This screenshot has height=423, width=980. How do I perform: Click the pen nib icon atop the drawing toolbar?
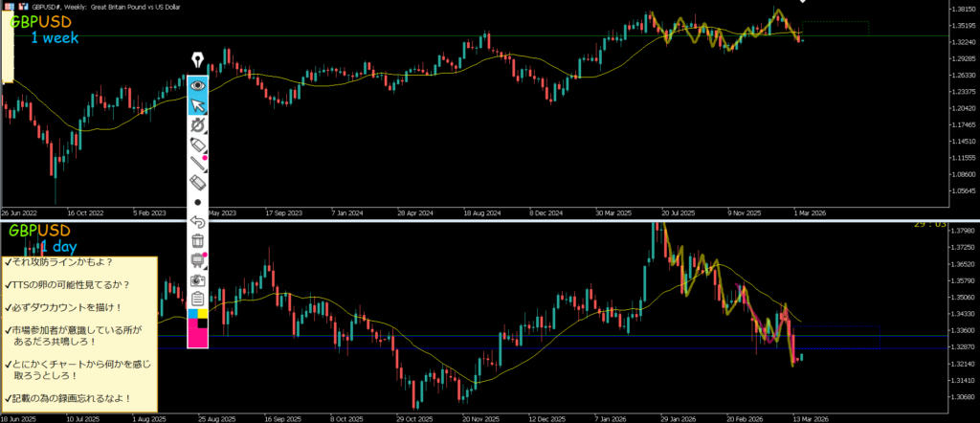tap(197, 60)
